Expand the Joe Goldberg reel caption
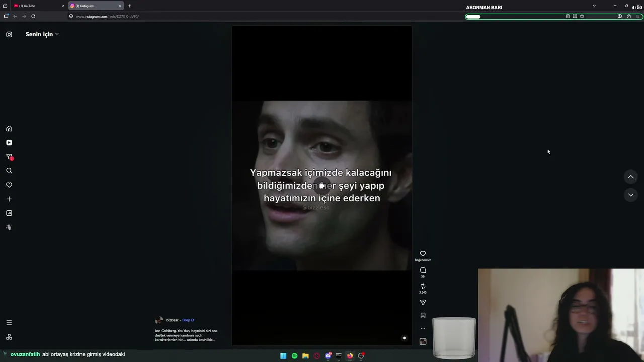Screen dimensions: 644x362 tap(186, 335)
